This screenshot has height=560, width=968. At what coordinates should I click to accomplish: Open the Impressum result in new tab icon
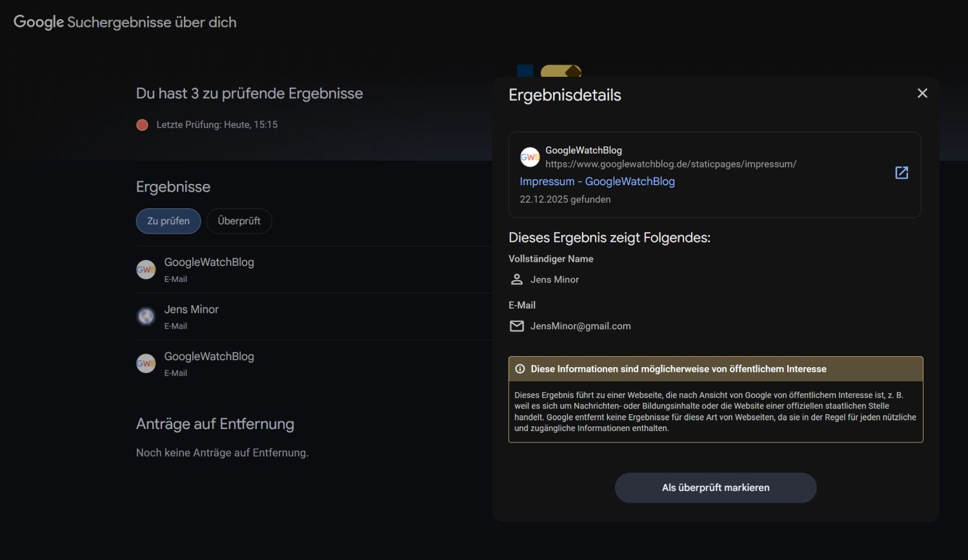902,173
